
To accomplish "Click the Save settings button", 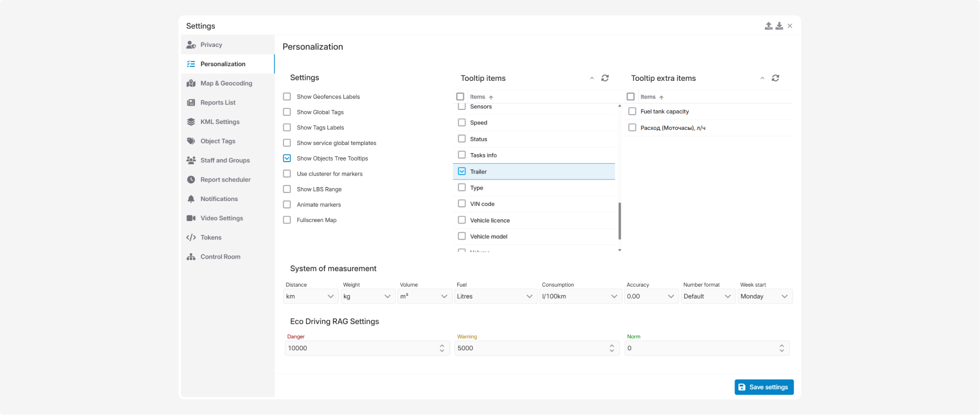I will 764,387.
